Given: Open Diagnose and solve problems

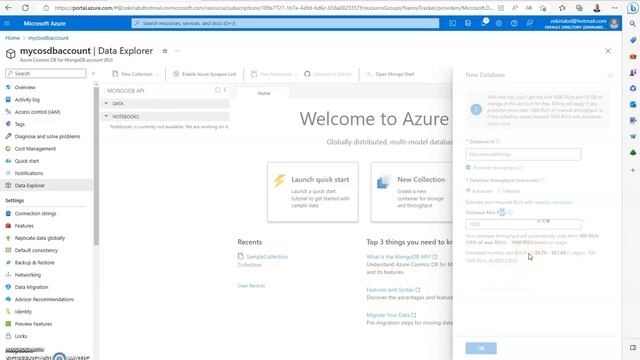Looking at the screenshot, I should [x=47, y=136].
